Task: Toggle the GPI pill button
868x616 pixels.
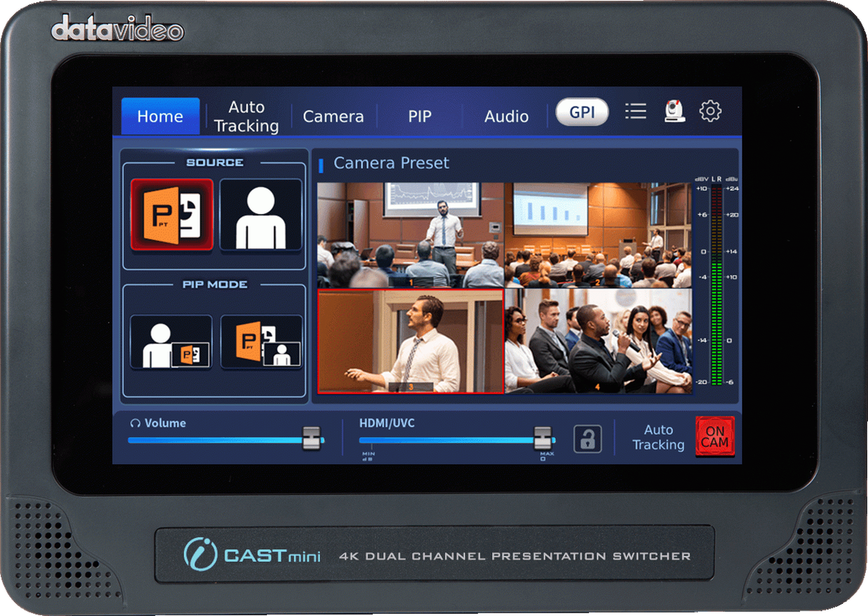Action: [x=582, y=113]
